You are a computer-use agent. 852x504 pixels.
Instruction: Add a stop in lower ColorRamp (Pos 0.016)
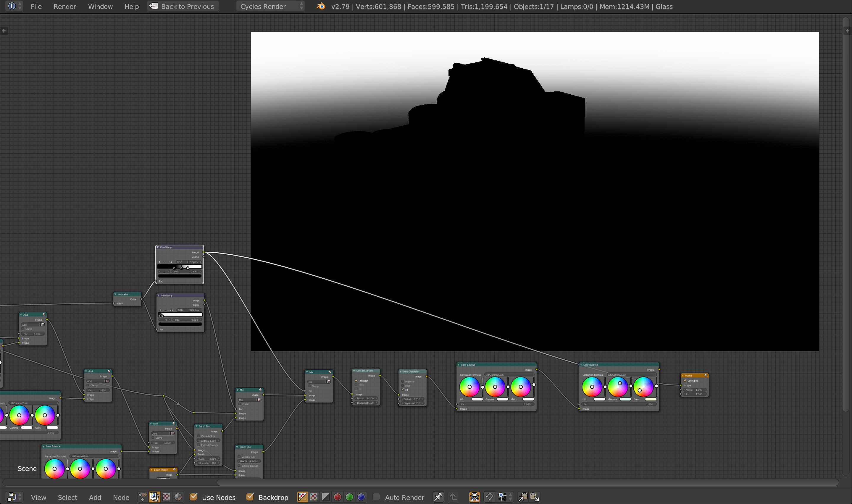[160, 310]
